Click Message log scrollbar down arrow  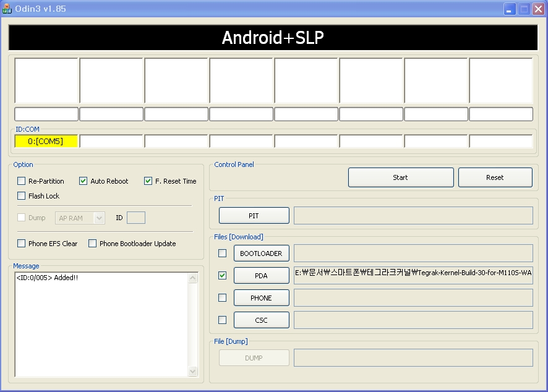(193, 372)
